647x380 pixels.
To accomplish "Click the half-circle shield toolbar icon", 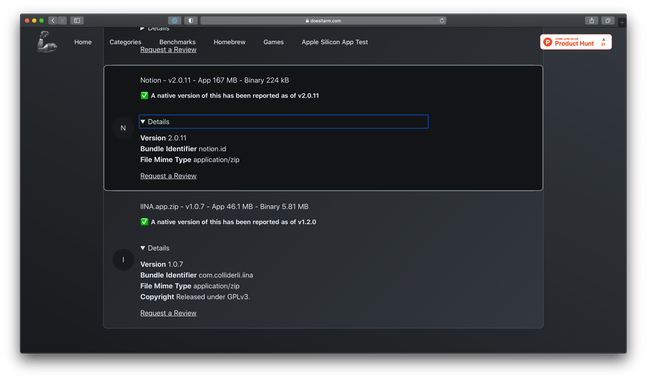I will pyautogui.click(x=191, y=20).
